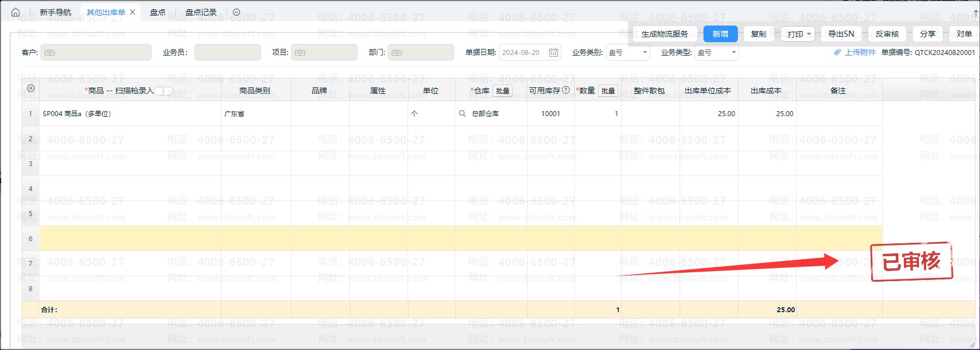Click the blue 新增 button
980x350 pixels.
(x=720, y=34)
